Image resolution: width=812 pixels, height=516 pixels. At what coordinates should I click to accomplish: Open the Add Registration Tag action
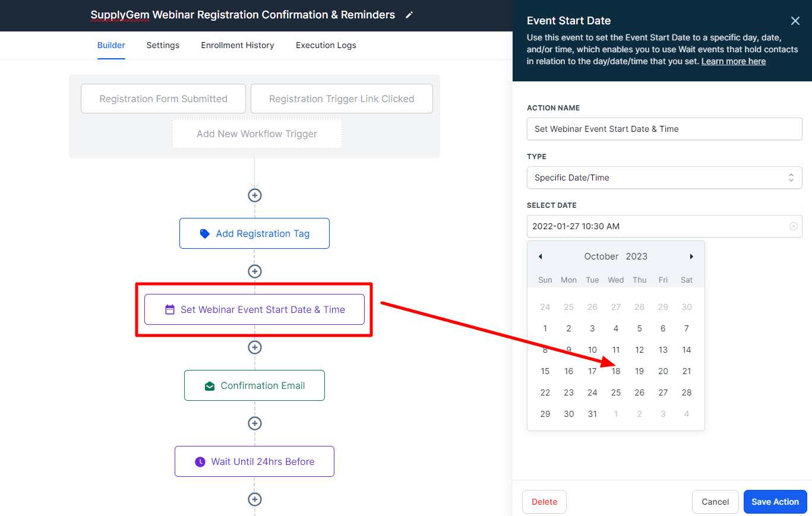(254, 233)
